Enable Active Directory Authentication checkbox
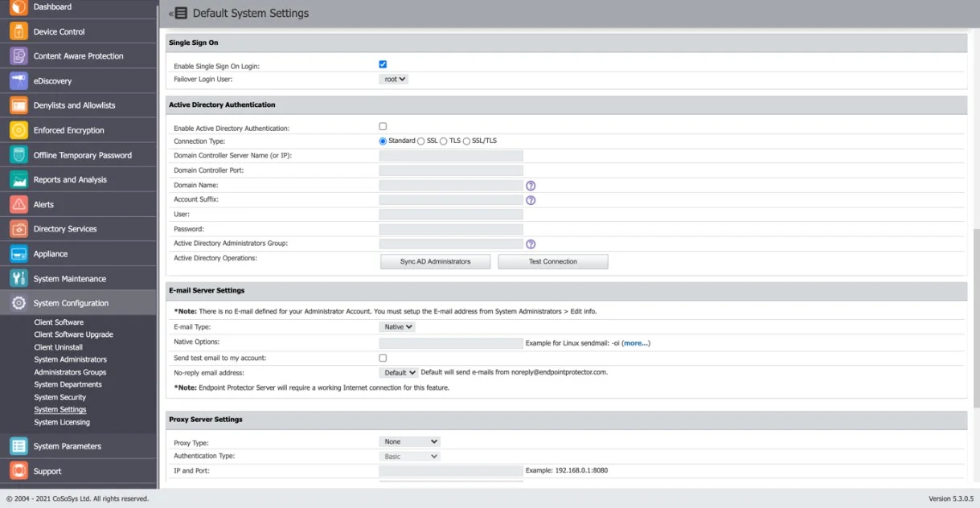 pyautogui.click(x=383, y=126)
